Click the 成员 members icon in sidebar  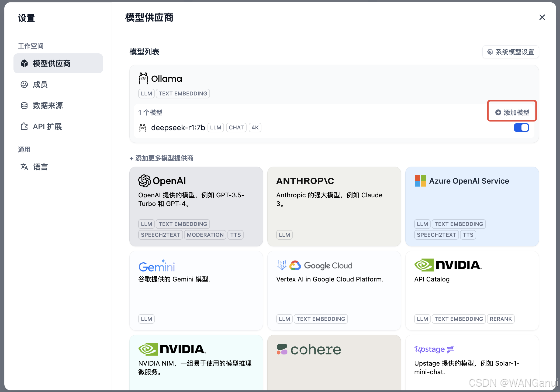(x=24, y=84)
